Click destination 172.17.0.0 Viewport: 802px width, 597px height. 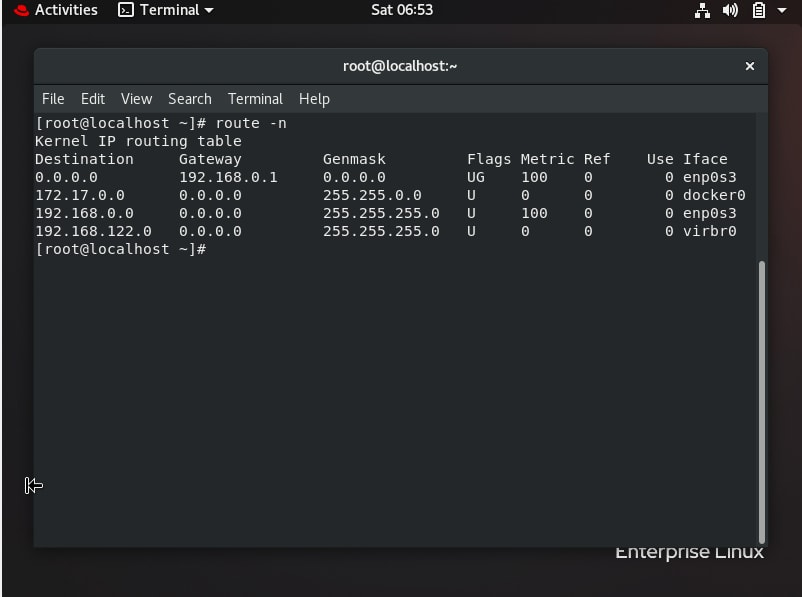[80, 195]
